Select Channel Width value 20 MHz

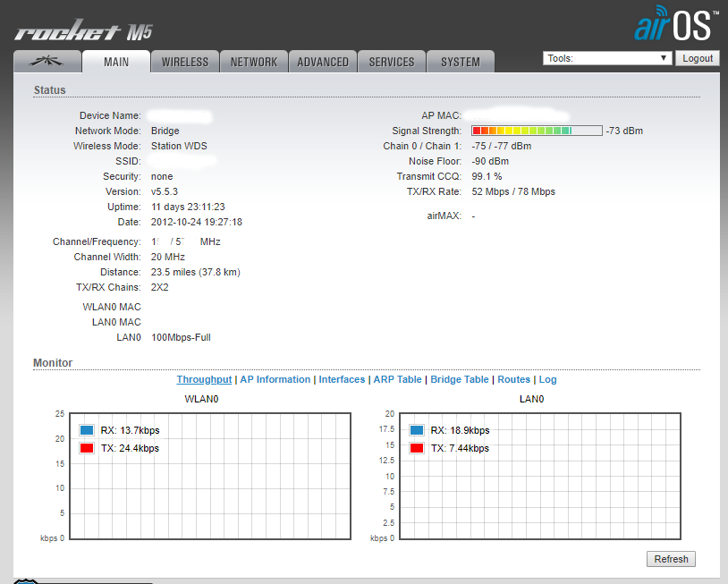(x=167, y=257)
